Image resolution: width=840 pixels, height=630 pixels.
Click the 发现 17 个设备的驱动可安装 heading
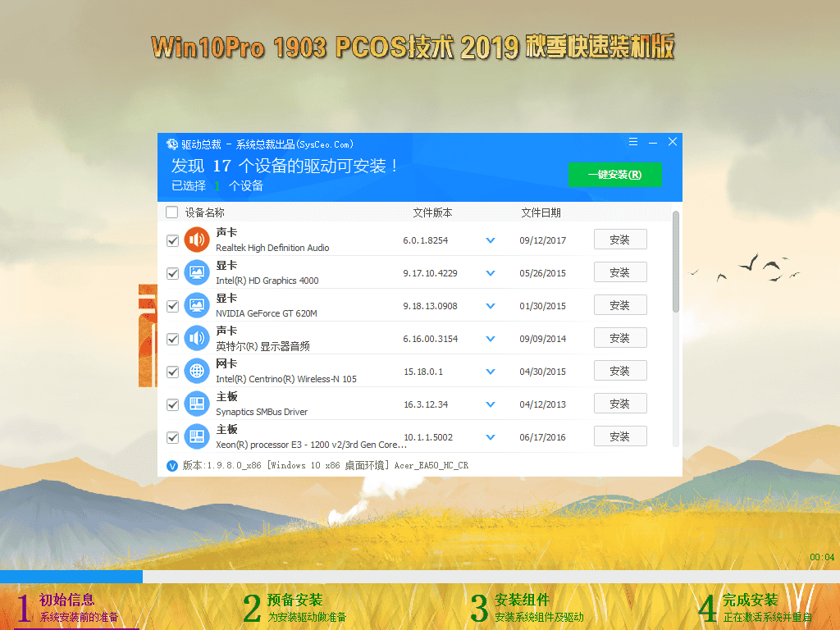click(x=285, y=166)
